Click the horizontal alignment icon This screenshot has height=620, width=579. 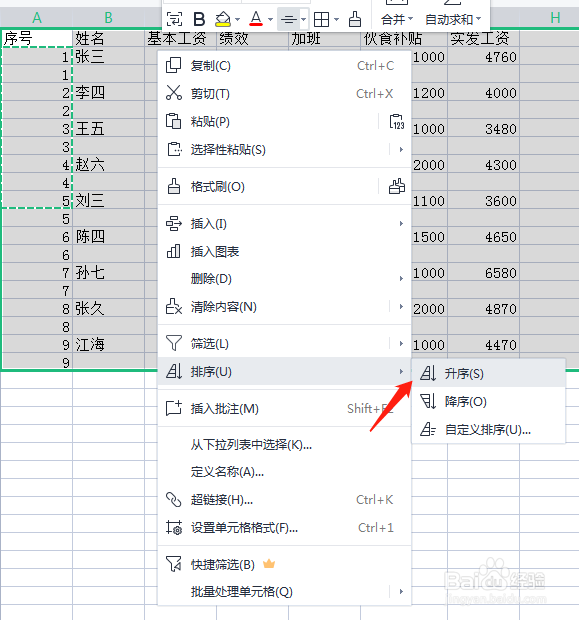289,19
